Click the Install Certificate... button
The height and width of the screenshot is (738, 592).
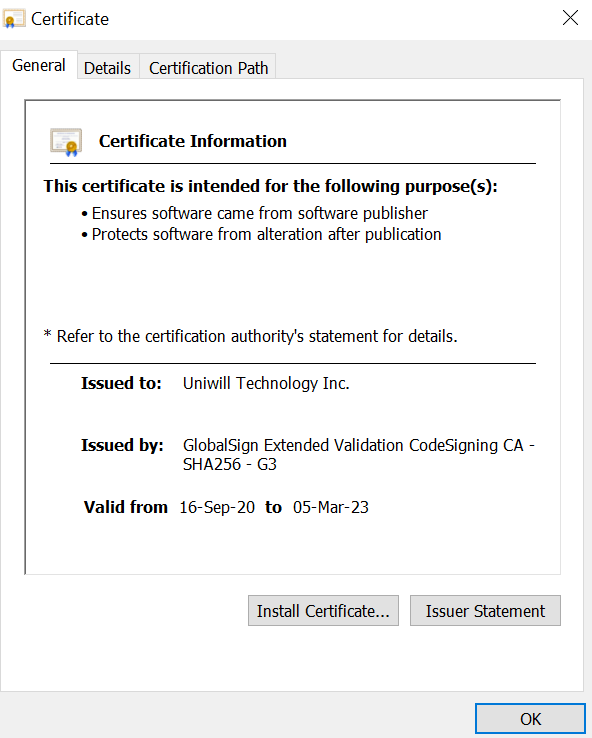[x=323, y=610]
